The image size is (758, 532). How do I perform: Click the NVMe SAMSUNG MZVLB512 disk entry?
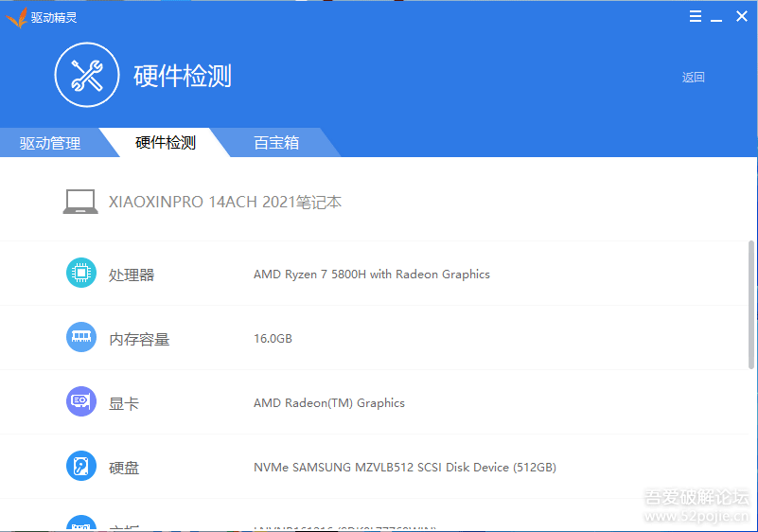coord(404,468)
